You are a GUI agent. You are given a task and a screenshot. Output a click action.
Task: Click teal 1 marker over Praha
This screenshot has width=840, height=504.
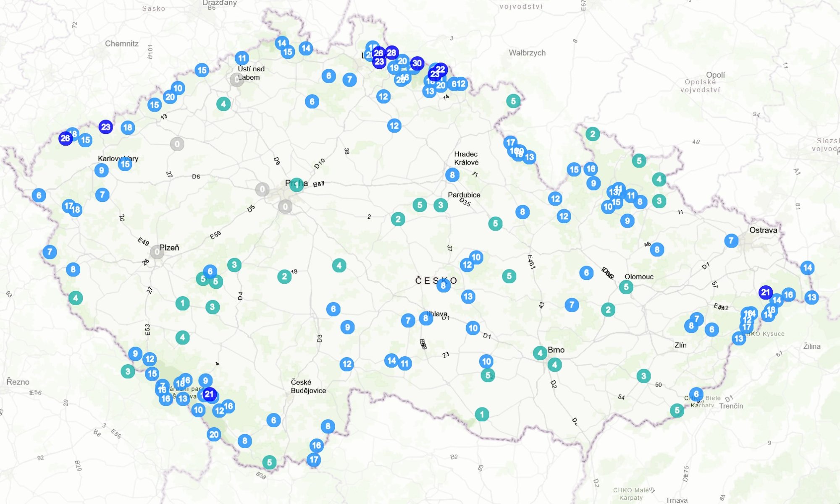[297, 185]
